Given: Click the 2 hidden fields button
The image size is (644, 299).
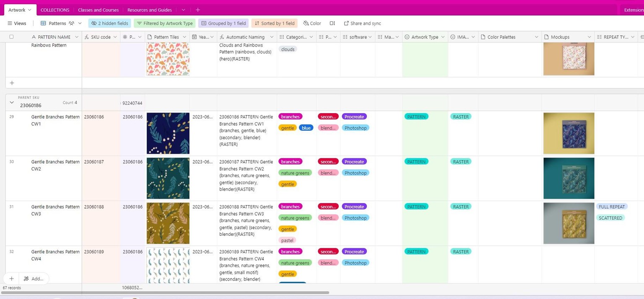Looking at the screenshot, I should (x=110, y=23).
